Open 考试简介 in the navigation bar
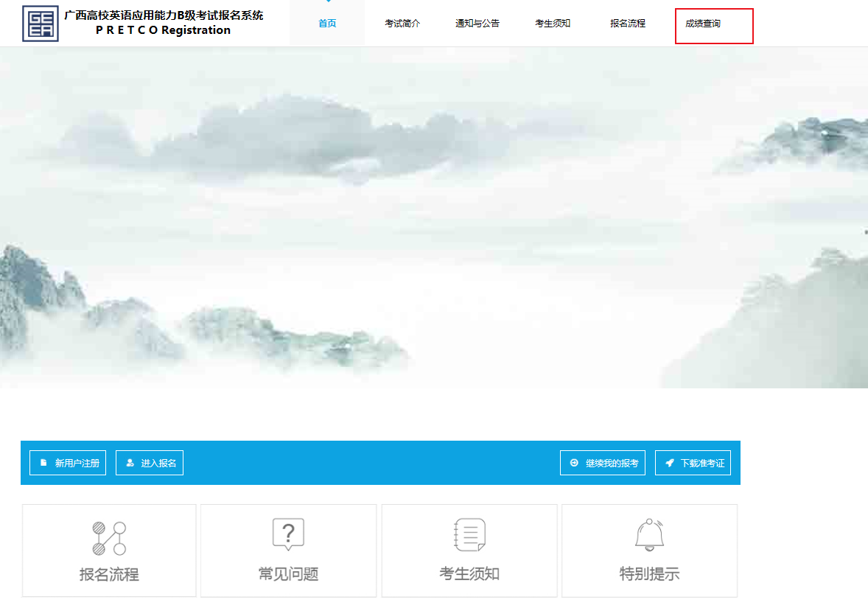The image size is (868, 605). 402,24
